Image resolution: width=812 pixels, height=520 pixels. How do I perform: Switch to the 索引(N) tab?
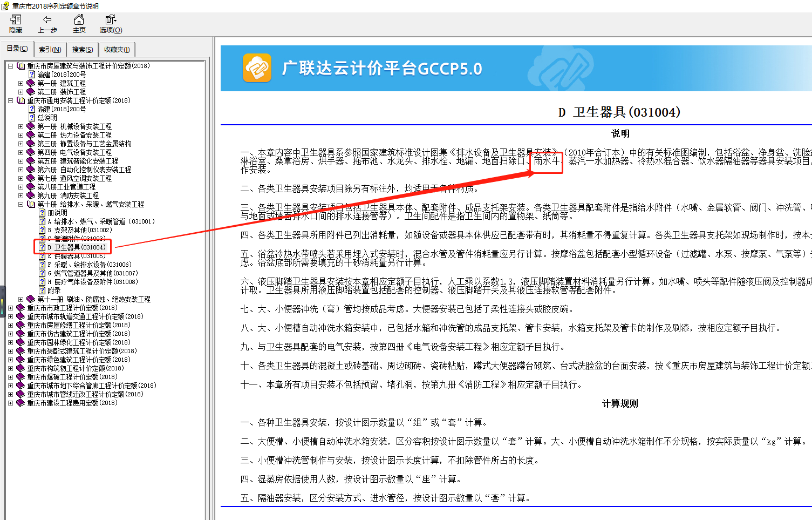tap(50, 49)
